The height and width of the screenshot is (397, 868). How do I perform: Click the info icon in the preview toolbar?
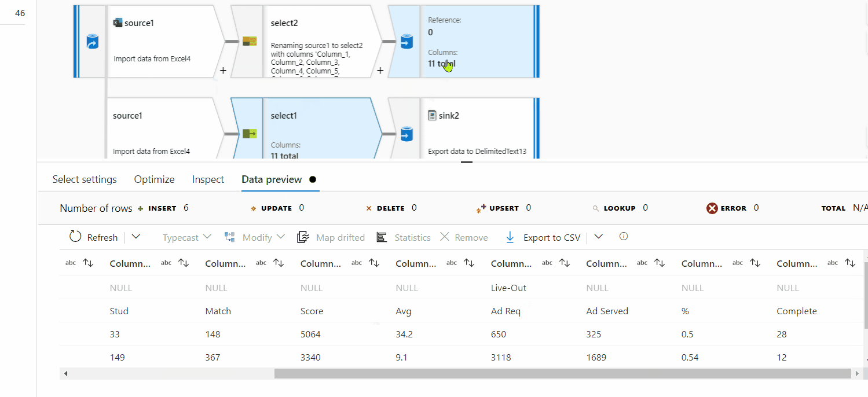click(624, 236)
